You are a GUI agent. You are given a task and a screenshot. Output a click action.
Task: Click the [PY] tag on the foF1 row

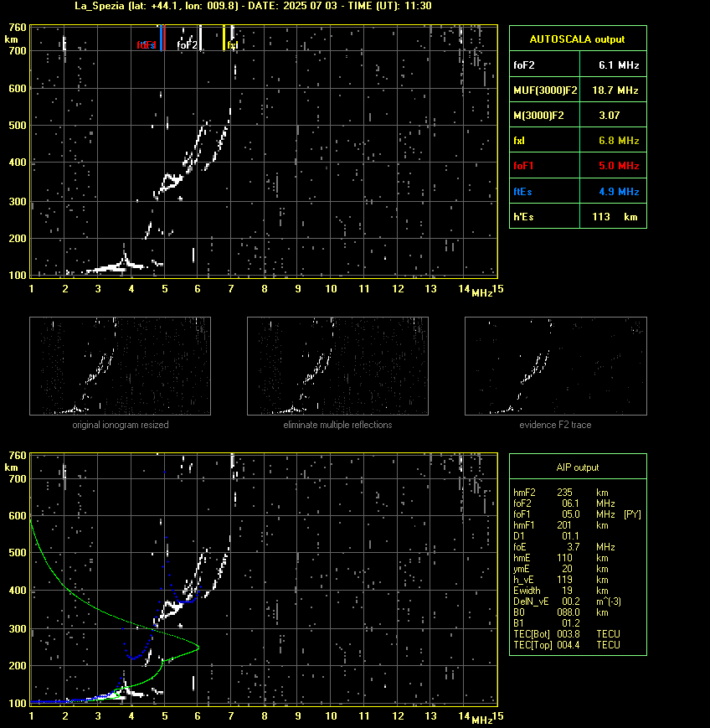pos(632,514)
